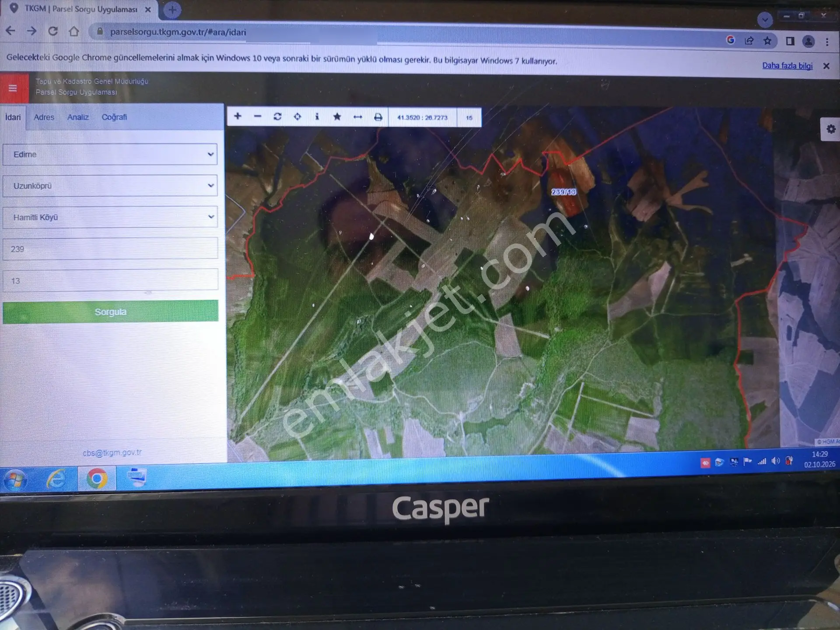
Task: Open map settings gear button
Action: point(831,129)
